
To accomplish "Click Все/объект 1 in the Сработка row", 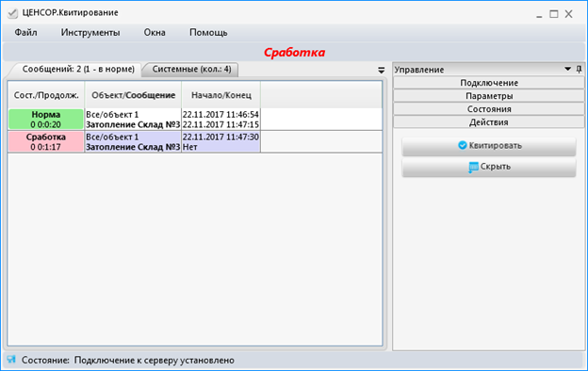I will coord(112,137).
